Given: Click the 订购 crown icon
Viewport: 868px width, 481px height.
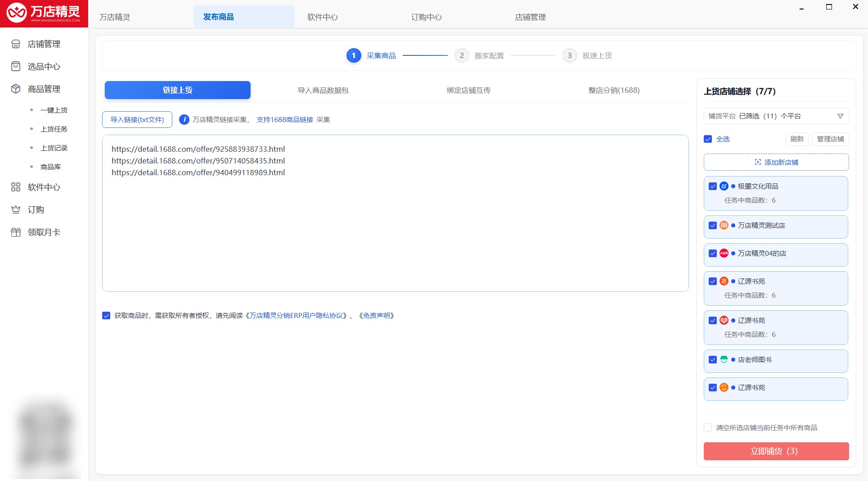Looking at the screenshot, I should pos(16,209).
